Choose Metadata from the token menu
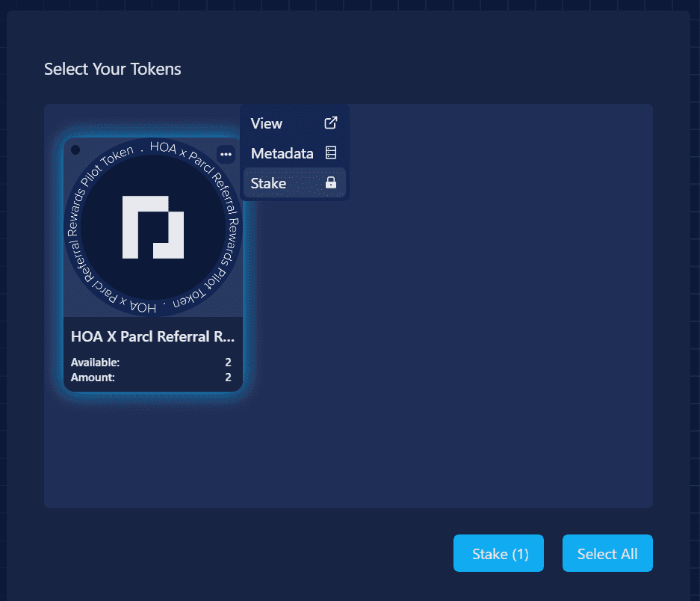The width and height of the screenshot is (700, 601). point(294,153)
